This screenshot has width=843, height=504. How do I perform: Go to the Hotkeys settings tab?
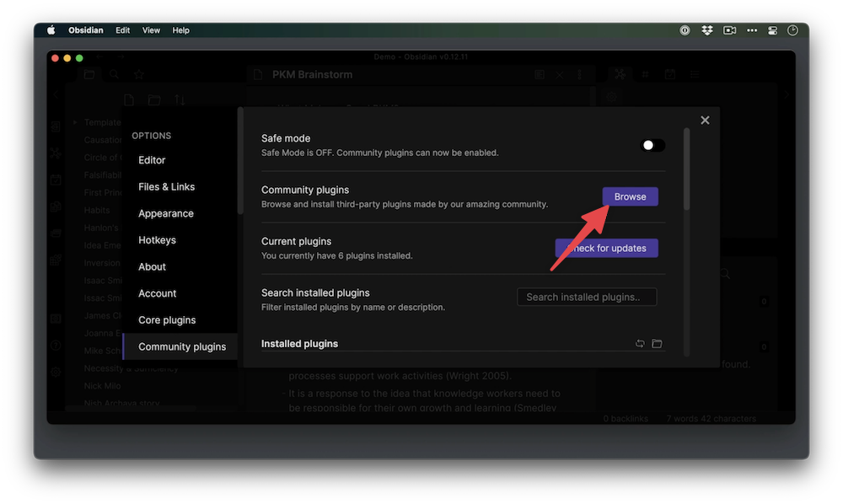(157, 240)
